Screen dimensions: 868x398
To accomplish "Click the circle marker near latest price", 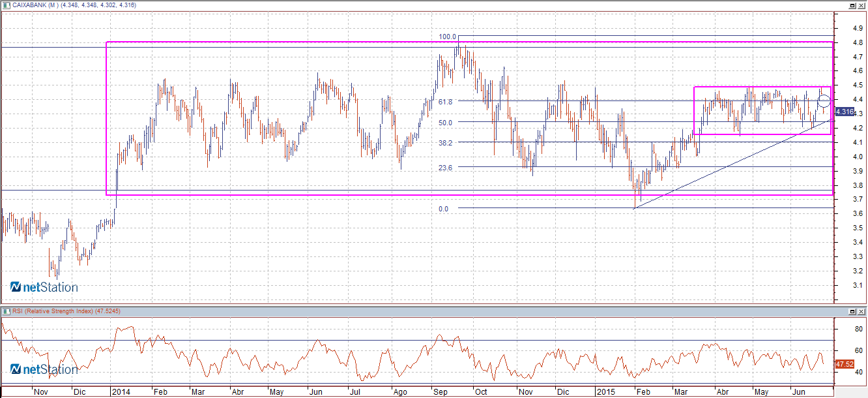I will click(824, 100).
